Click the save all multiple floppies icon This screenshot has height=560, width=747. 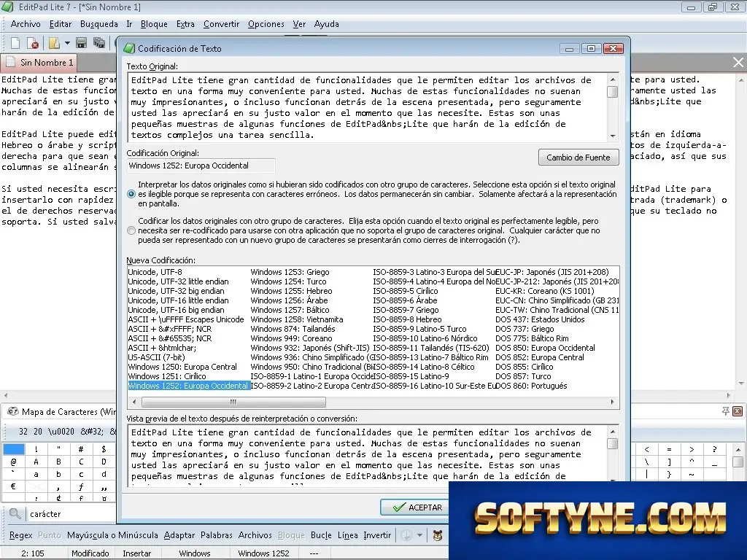coord(99,43)
